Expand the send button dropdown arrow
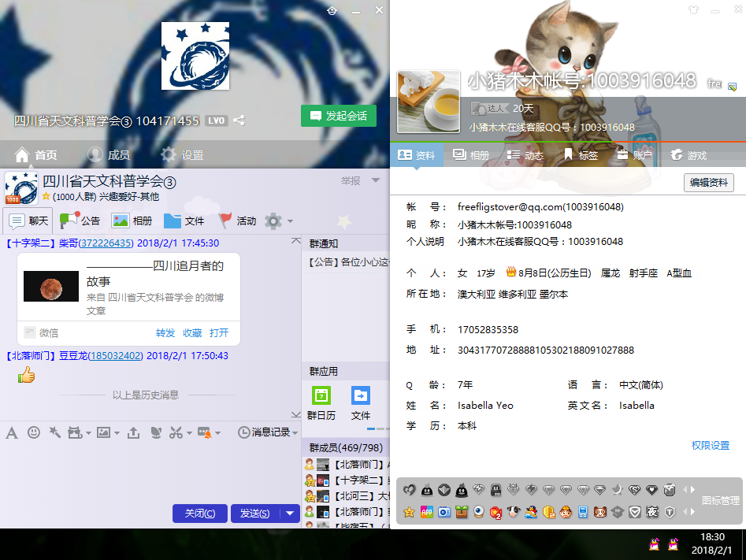 tap(290, 514)
